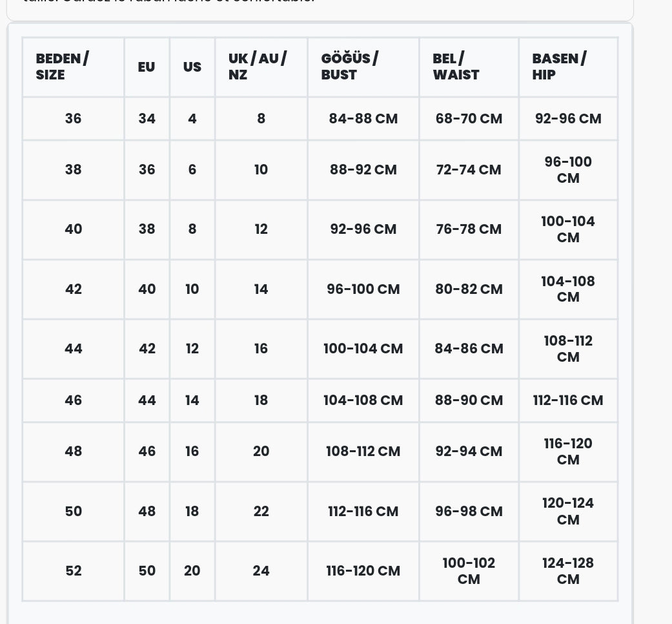This screenshot has height=624, width=672.
Task: Select the size 42 row cell
Action: pyautogui.click(x=74, y=289)
